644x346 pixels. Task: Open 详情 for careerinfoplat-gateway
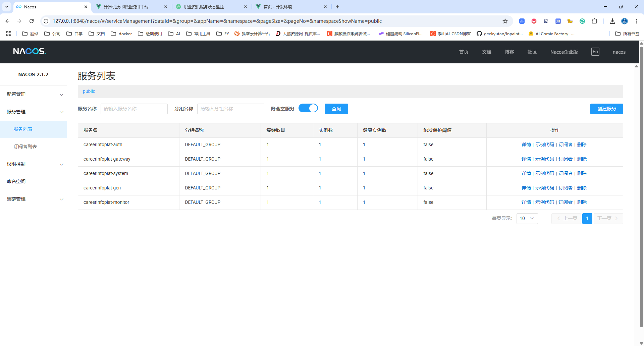pyautogui.click(x=526, y=159)
